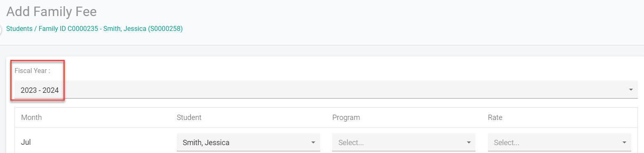Click the Fiscal Year dropdown arrow
The image size is (644, 153).
[x=631, y=90]
